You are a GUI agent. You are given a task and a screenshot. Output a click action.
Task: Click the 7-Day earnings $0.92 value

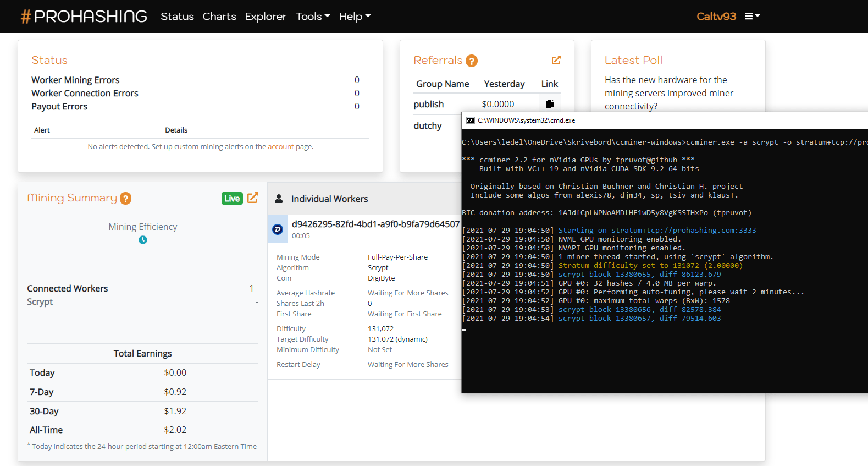[x=175, y=392]
